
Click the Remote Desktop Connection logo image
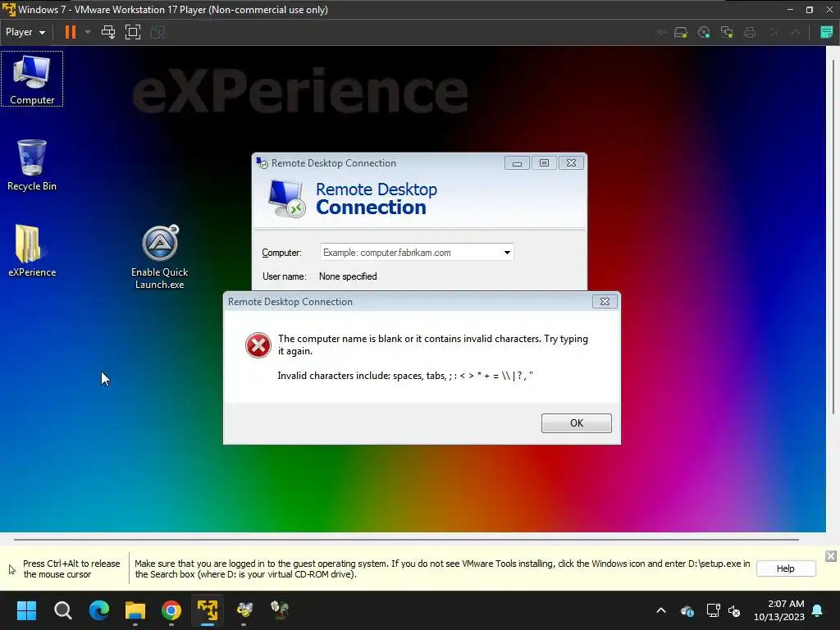[x=286, y=199]
